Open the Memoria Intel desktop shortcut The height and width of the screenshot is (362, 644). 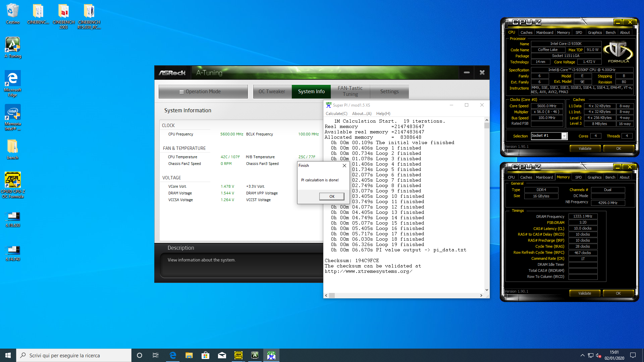pos(13,117)
